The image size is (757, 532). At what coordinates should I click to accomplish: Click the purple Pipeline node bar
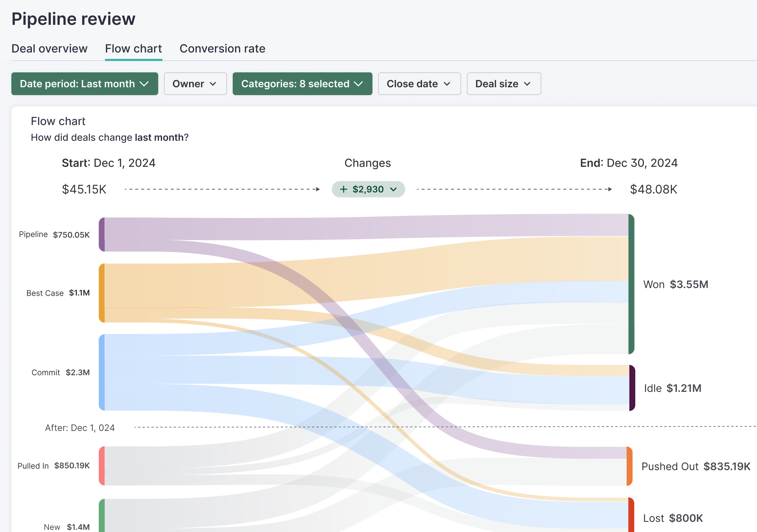[102, 234]
